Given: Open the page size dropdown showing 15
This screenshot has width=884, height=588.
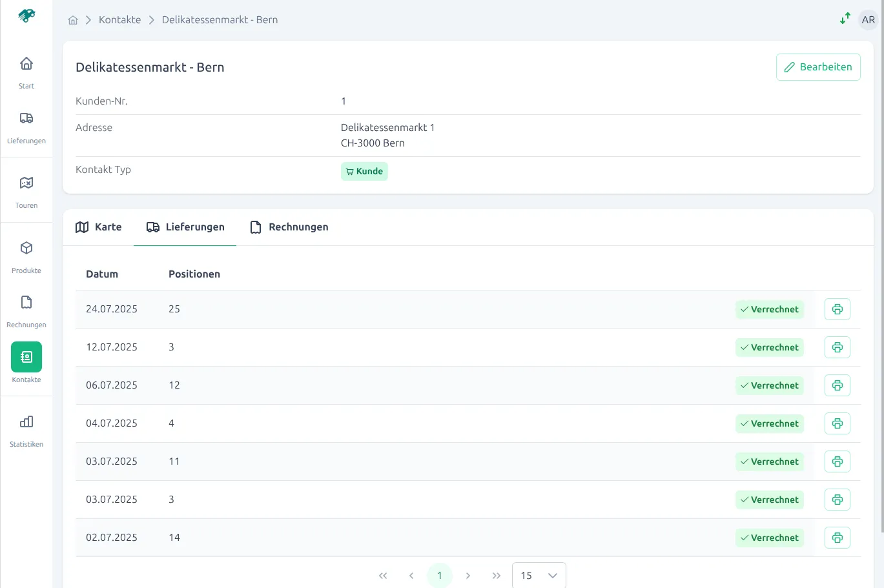Looking at the screenshot, I should tap(539, 574).
